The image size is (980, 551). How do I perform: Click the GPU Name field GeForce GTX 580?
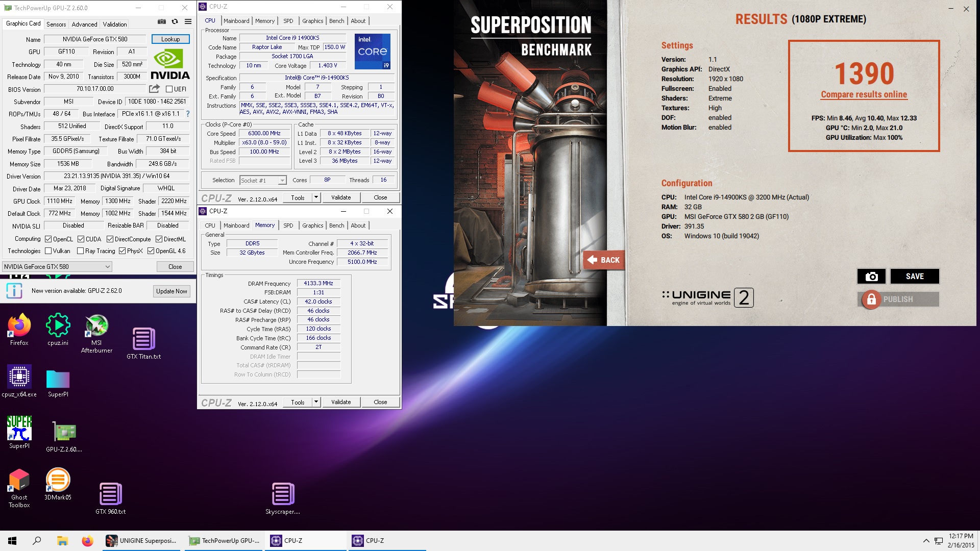coord(95,39)
